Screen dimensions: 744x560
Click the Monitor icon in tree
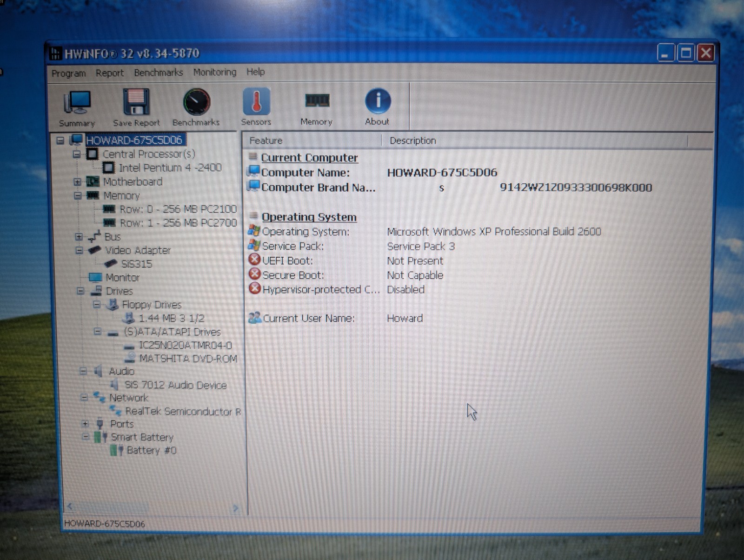point(95,277)
